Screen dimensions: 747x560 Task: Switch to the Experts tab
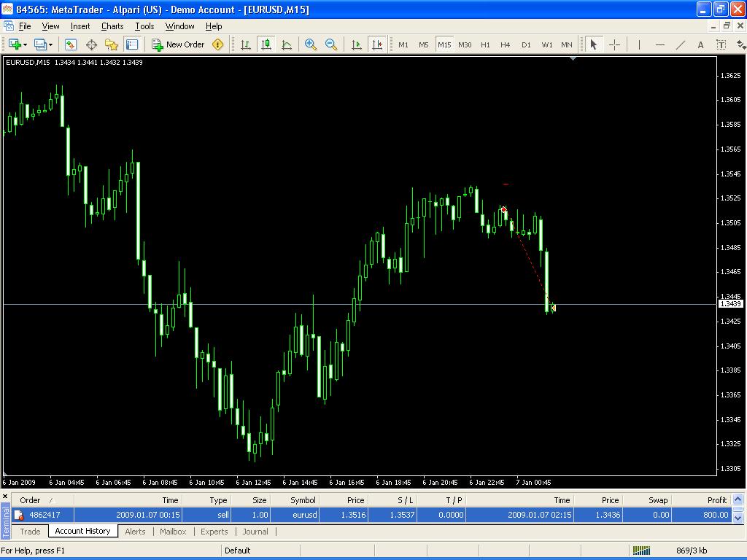coord(214,532)
